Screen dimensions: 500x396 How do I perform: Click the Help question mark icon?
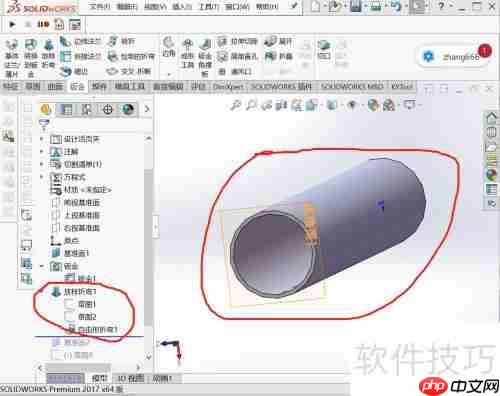click(x=441, y=6)
